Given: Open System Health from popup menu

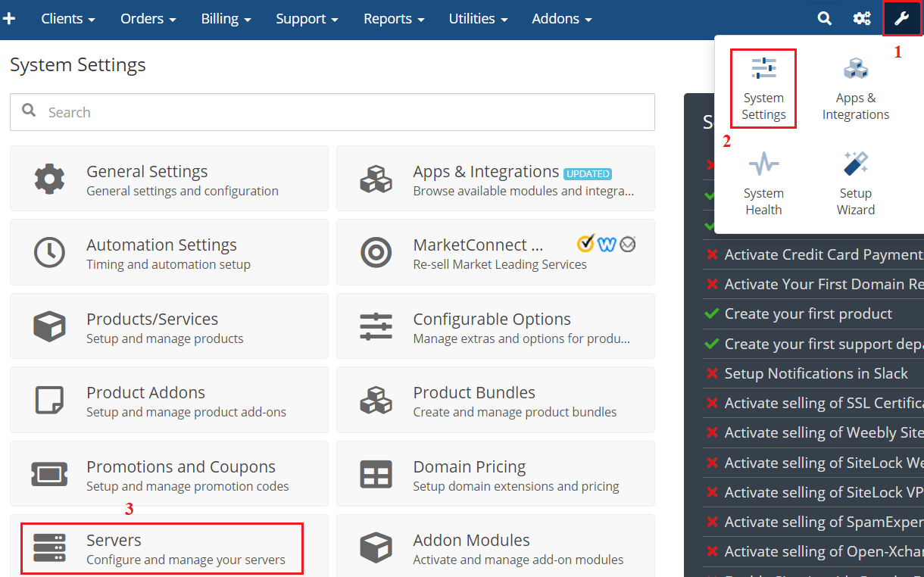Looking at the screenshot, I should pos(763,184).
